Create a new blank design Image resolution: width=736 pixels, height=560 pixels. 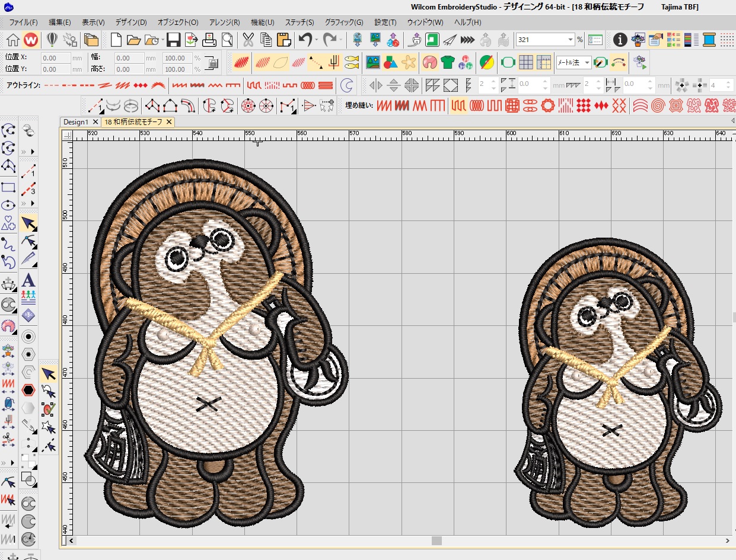(x=116, y=40)
